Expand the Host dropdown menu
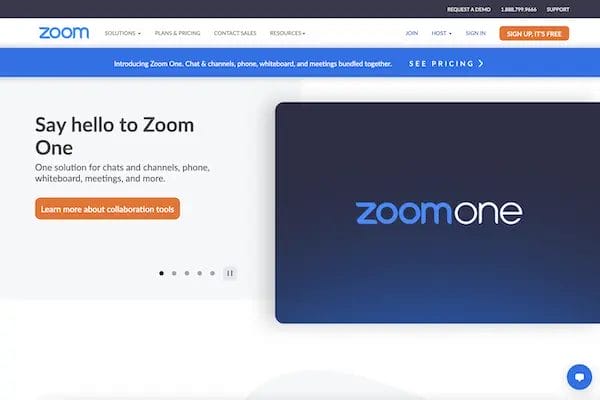Screen dimensions: 600x400 pyautogui.click(x=441, y=33)
